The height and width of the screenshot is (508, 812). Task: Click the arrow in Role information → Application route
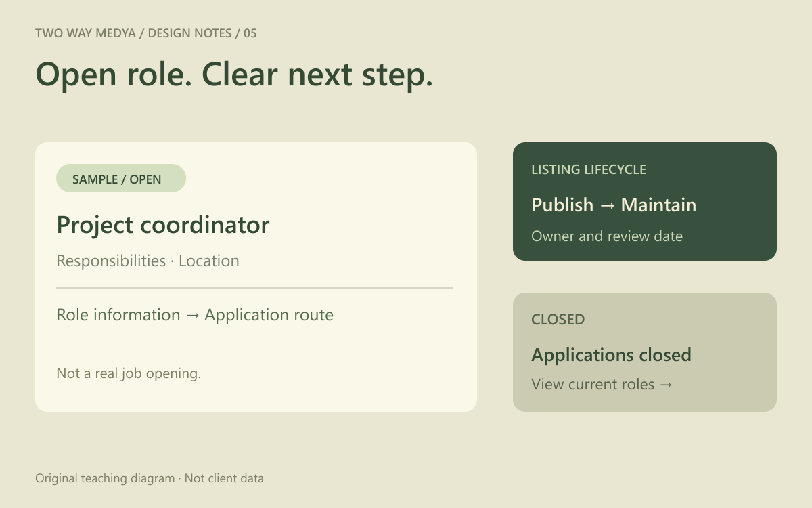(x=192, y=316)
